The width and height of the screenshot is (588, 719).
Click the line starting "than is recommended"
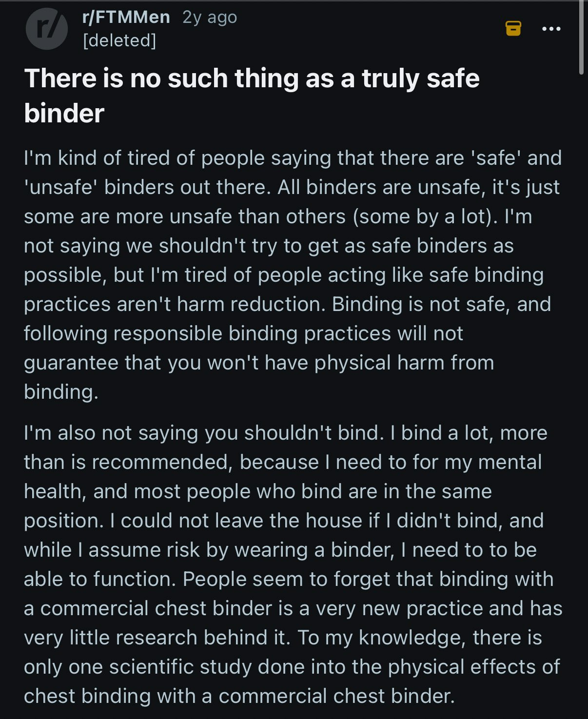[x=282, y=462]
